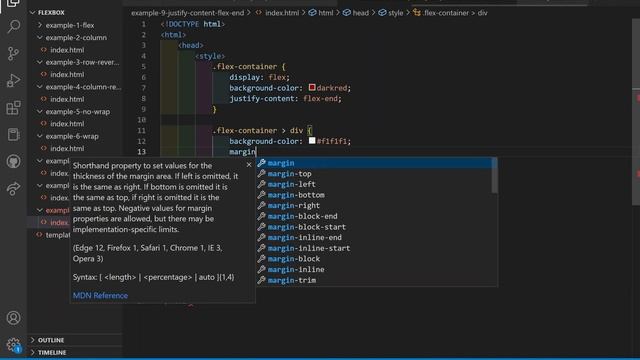Open index.html under example-6-wrap

point(67,148)
